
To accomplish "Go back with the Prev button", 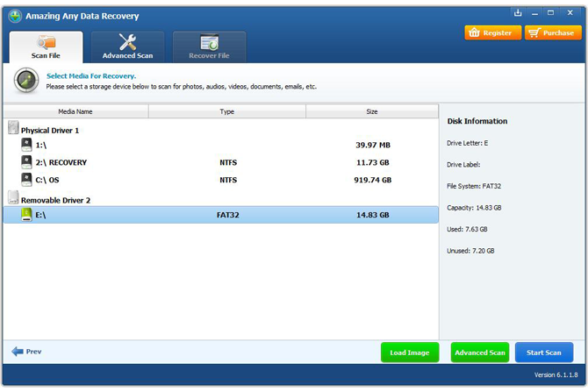I will tap(26, 352).
